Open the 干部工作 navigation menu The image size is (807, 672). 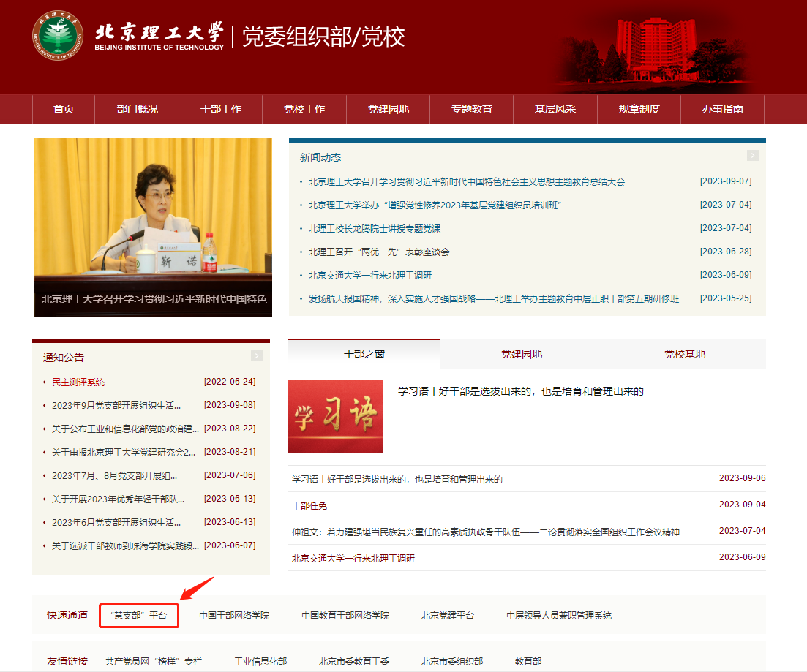tap(221, 110)
